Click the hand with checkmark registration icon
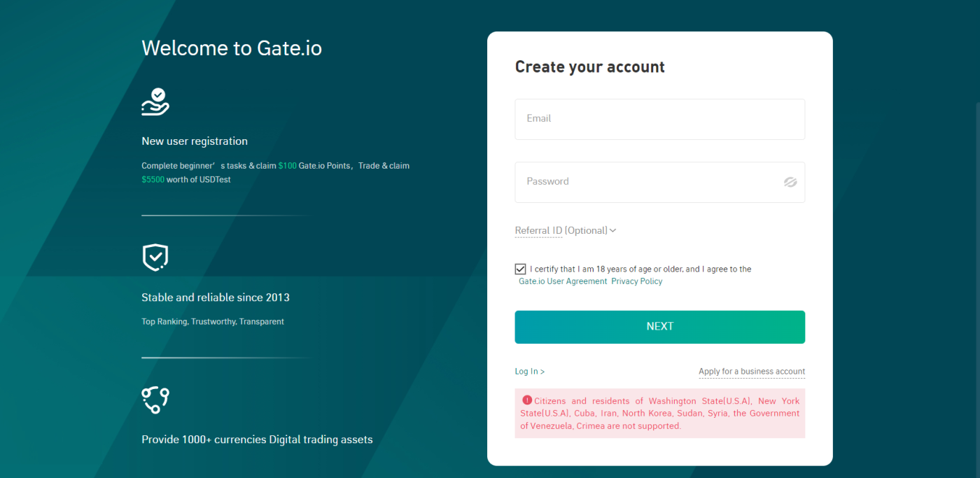 click(155, 102)
